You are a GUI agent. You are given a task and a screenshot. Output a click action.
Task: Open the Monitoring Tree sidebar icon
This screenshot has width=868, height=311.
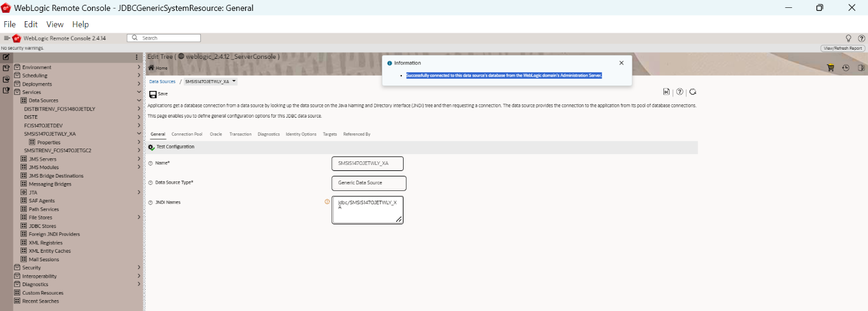tap(6, 79)
